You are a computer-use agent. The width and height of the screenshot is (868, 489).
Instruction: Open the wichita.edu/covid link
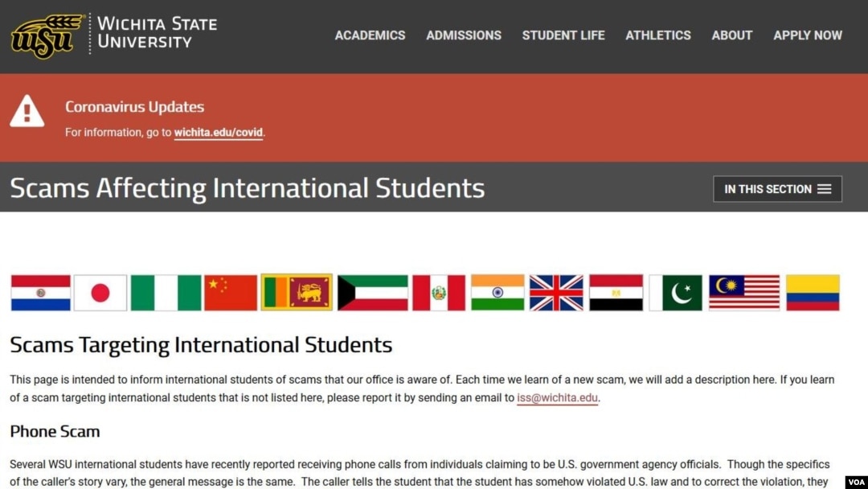pyautogui.click(x=218, y=133)
